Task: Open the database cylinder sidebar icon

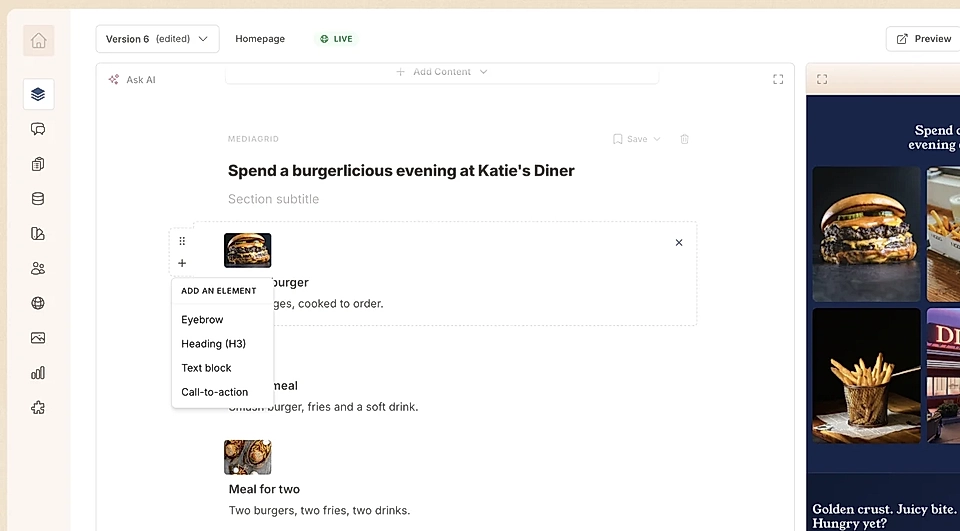Action: coord(38,199)
